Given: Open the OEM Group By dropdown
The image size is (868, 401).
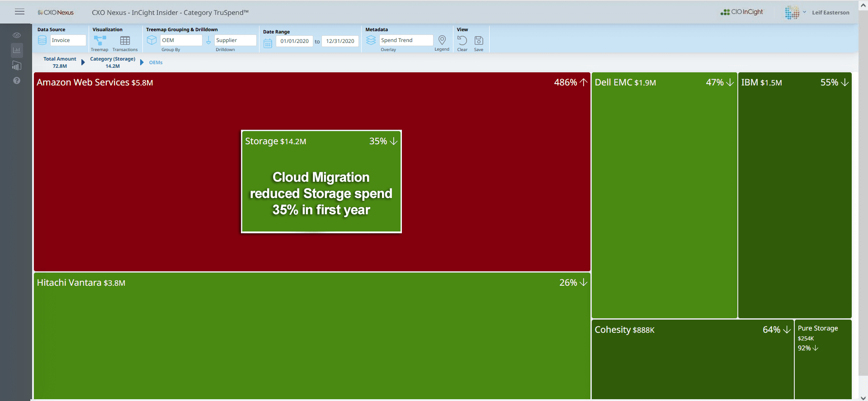Looking at the screenshot, I should coord(181,40).
